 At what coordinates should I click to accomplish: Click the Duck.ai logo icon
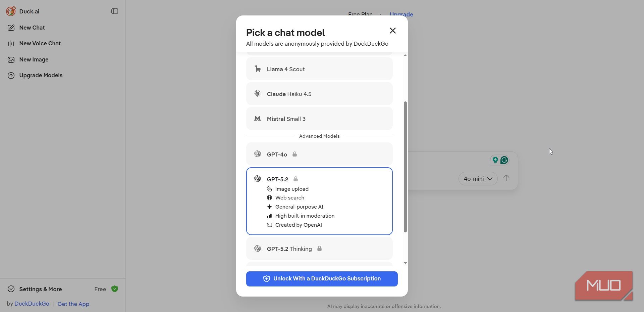coord(11,11)
